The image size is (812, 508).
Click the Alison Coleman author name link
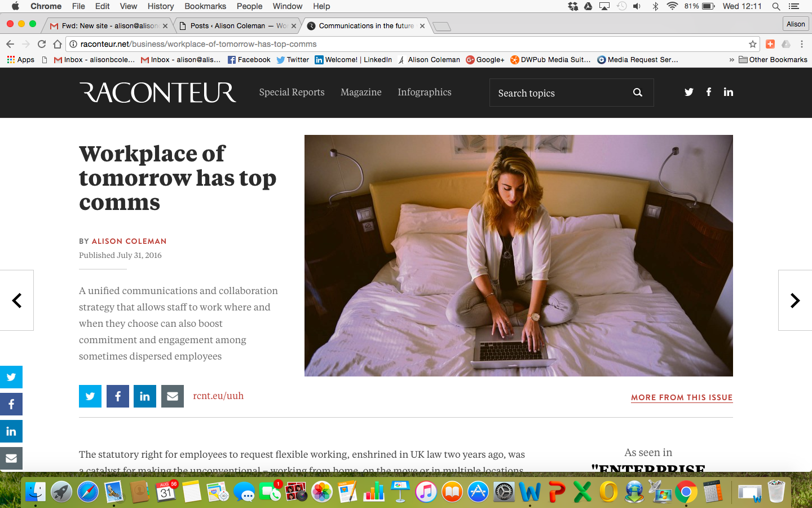[129, 241]
